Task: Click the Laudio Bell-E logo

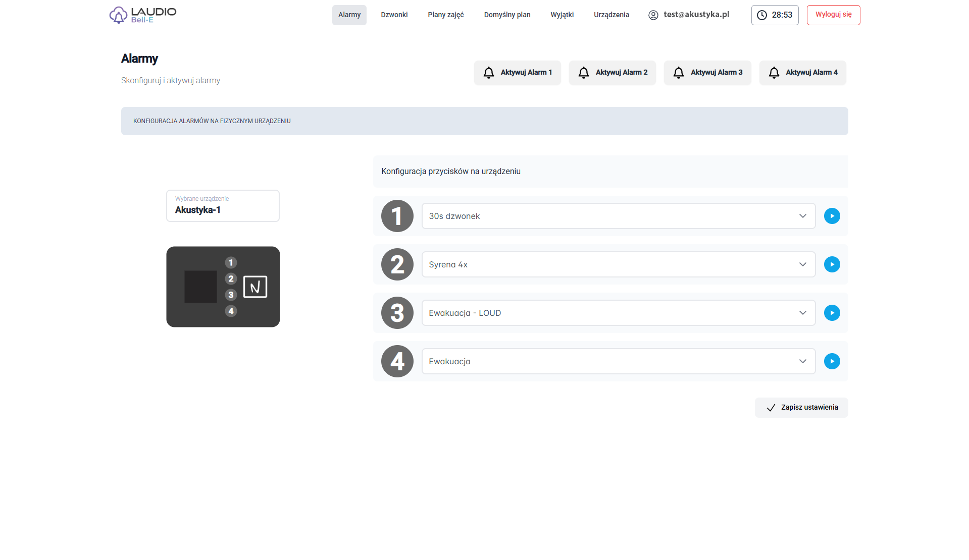Action: tap(143, 15)
